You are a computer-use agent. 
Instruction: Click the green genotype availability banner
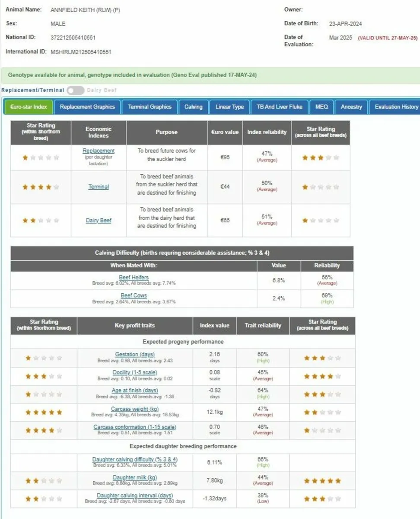pos(210,75)
